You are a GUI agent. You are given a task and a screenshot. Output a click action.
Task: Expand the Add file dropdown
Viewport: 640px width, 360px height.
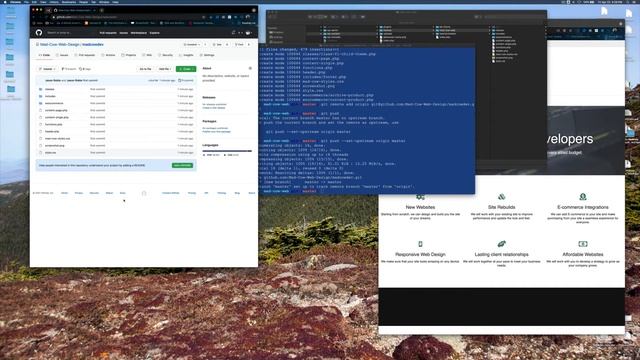coord(165,69)
